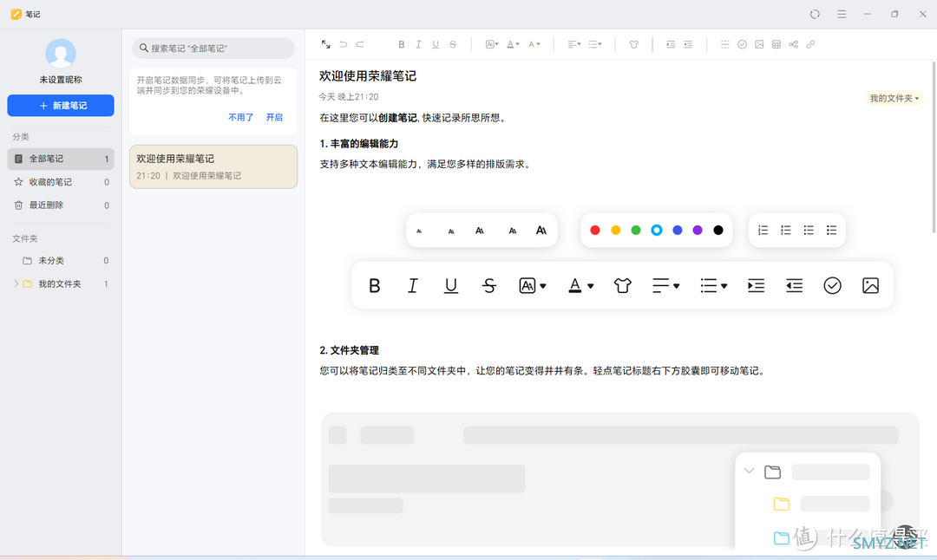Toggle italic in the top toolbar
This screenshot has height=560, width=937.
[418, 44]
